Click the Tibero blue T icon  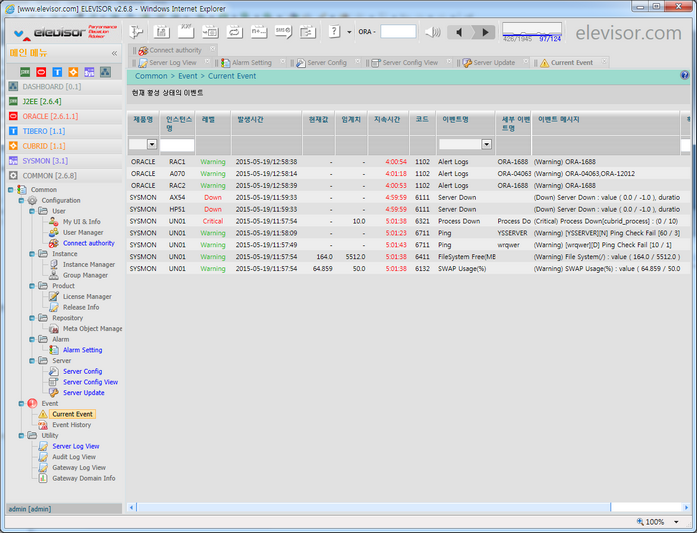57,72
